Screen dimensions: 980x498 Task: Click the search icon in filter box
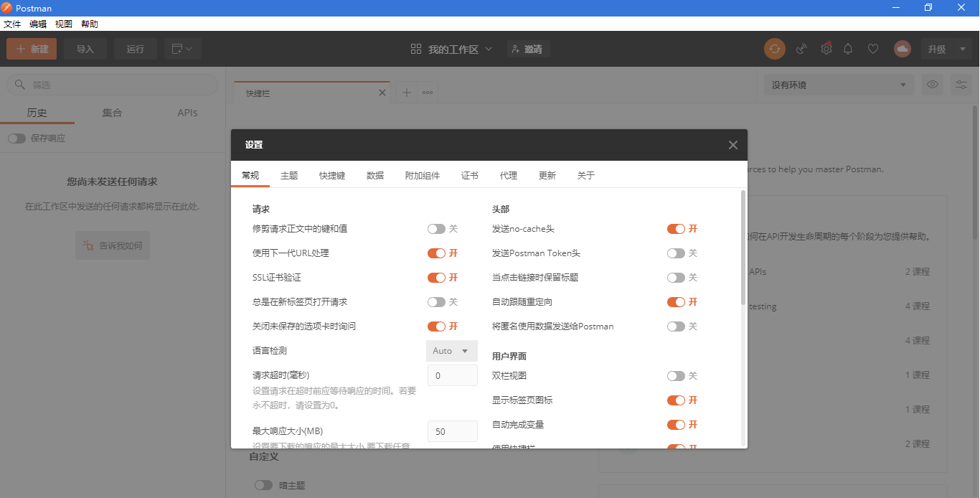click(x=19, y=85)
